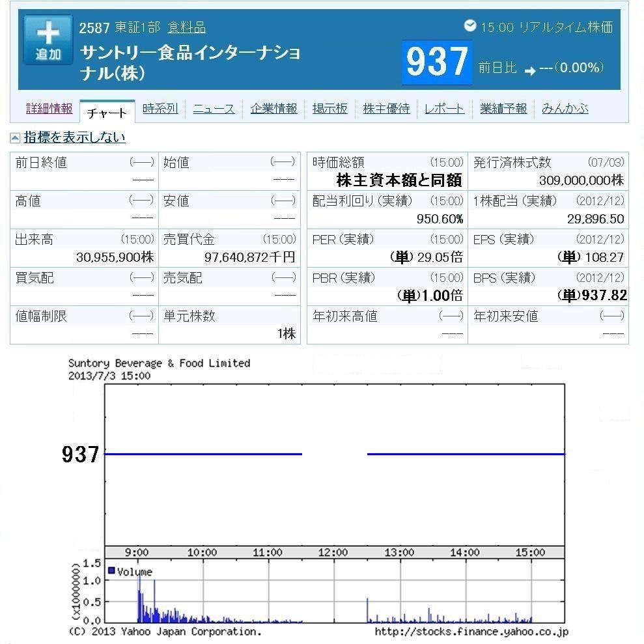Click the 12:00 time axis label
Screen dimensions: 644x644
[333, 552]
